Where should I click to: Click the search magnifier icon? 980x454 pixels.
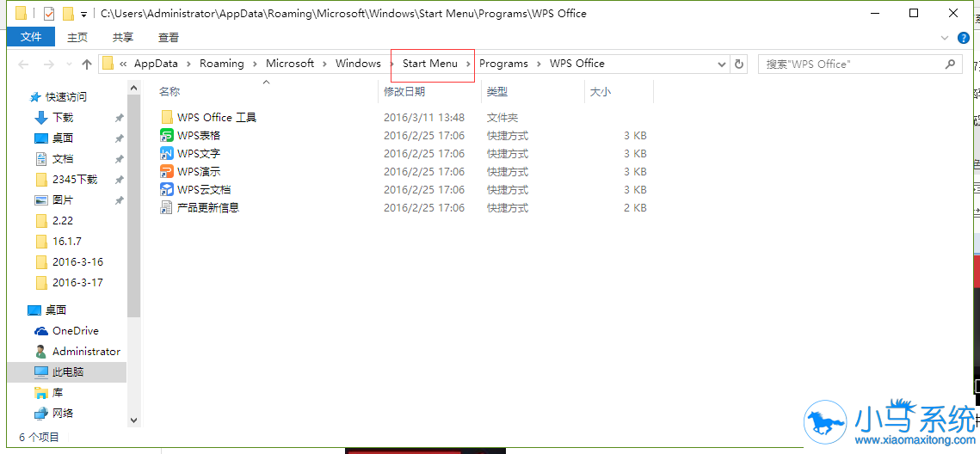(x=951, y=64)
